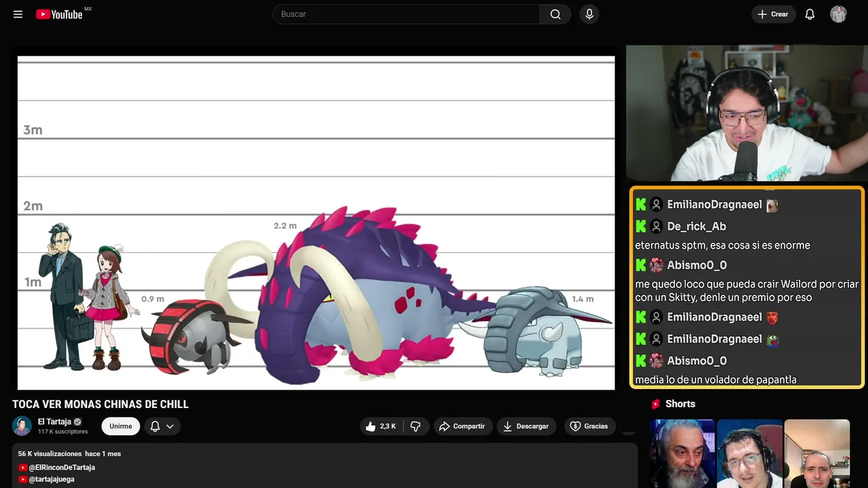Click the YouTube icon beside @tartajajuega
The height and width of the screenshot is (488, 868).
[23, 479]
